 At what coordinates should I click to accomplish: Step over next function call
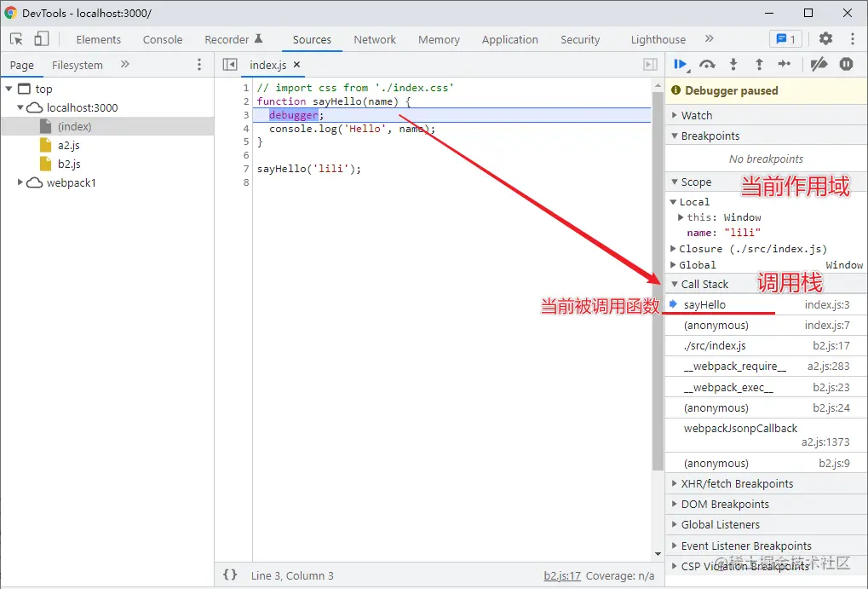point(707,64)
